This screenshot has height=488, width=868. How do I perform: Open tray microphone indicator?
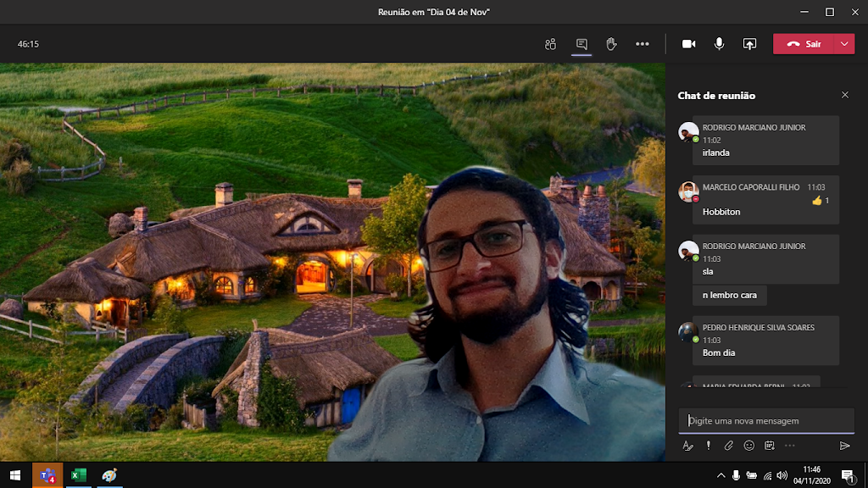tap(736, 475)
